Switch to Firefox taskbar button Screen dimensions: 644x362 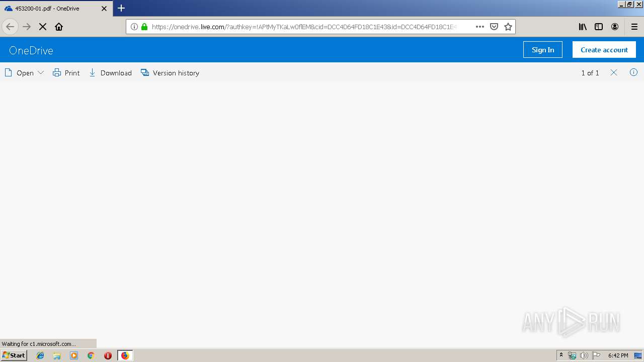point(125,355)
